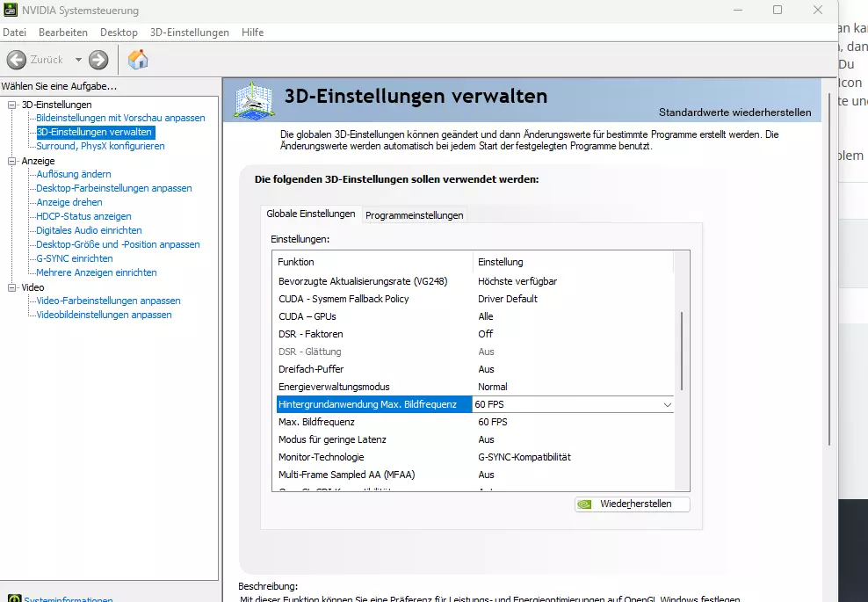Viewport: 868px width, 602px height.
Task: Click the Forward arrow icon
Action: tap(98, 60)
